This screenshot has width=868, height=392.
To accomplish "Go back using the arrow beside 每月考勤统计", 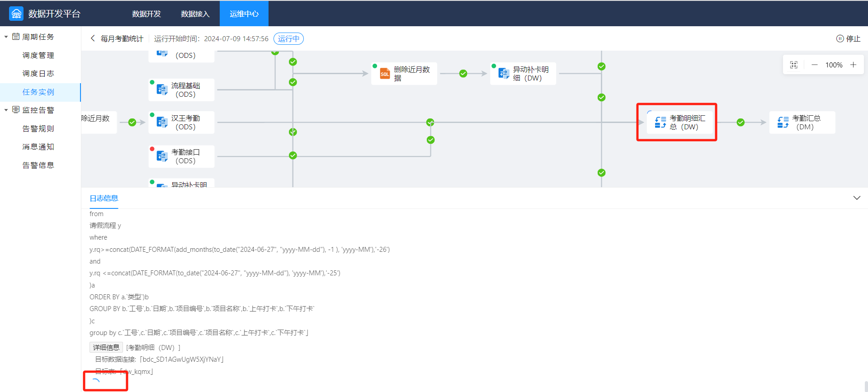I will point(93,38).
